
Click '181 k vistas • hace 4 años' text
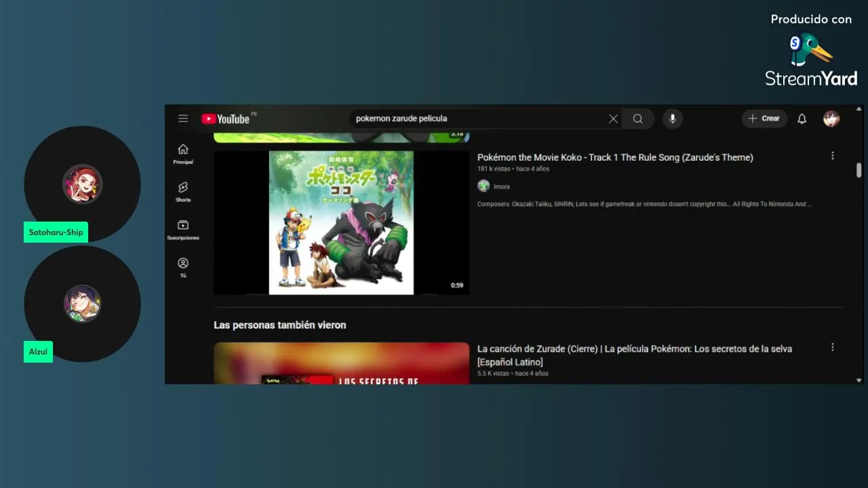pyautogui.click(x=513, y=169)
